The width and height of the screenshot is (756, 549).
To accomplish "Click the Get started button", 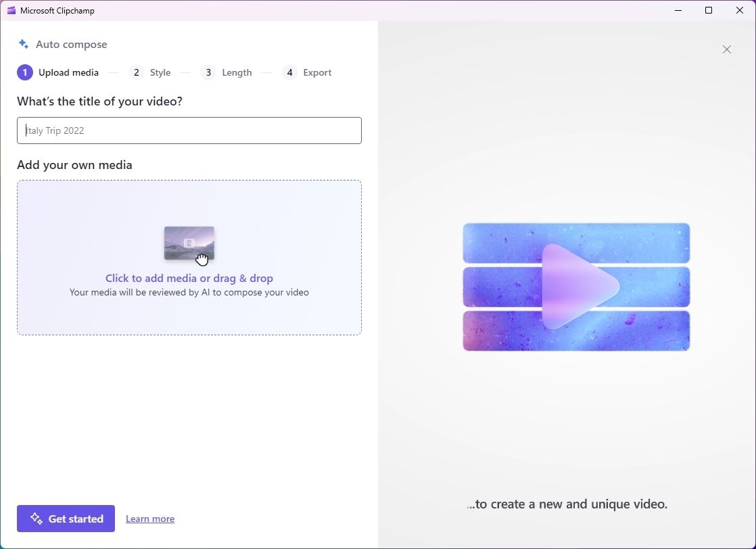I will pos(66,519).
